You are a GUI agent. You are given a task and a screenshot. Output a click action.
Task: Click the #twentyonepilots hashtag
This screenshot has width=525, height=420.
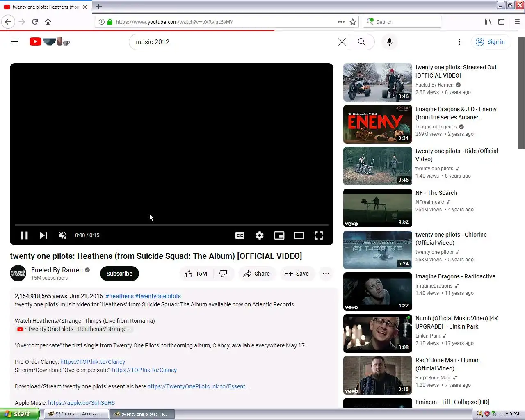[x=158, y=296]
